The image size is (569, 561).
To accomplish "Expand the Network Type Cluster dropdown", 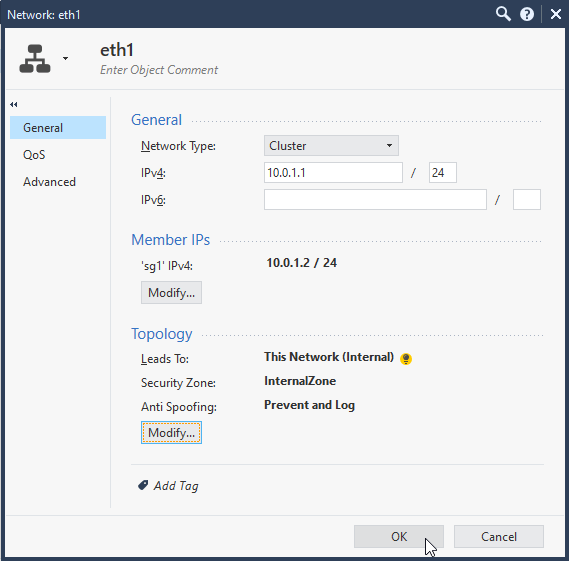I will tap(331, 146).
